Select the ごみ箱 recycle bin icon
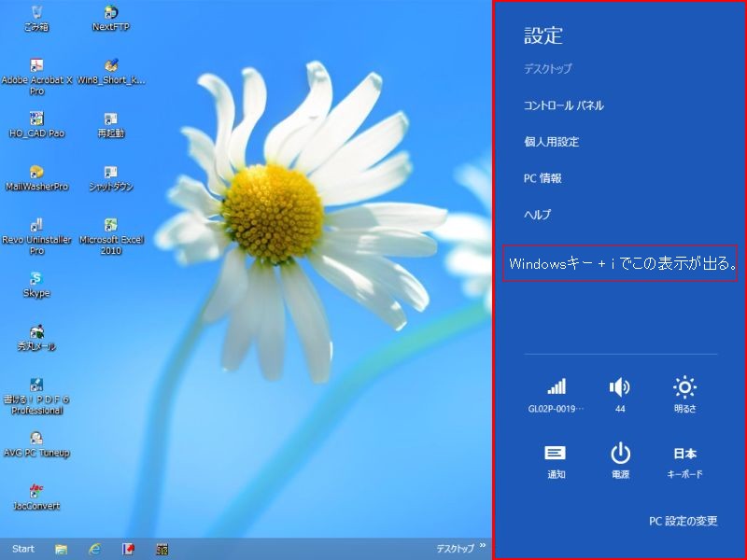747x560 pixels. click(36, 13)
